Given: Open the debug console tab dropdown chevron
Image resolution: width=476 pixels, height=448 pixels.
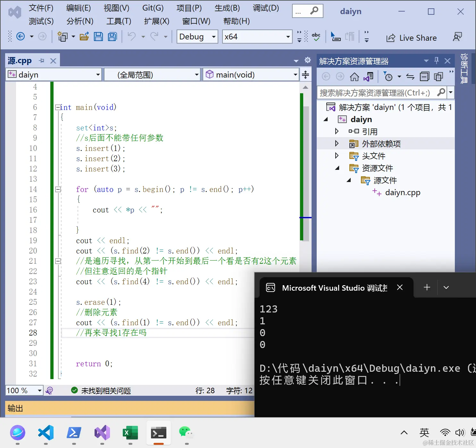Looking at the screenshot, I should point(446,287).
